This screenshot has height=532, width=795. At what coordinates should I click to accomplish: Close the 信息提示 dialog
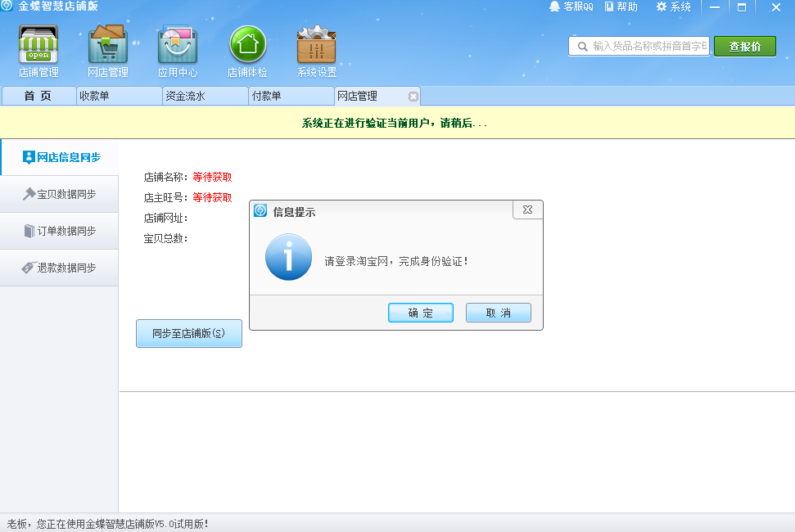click(x=528, y=210)
